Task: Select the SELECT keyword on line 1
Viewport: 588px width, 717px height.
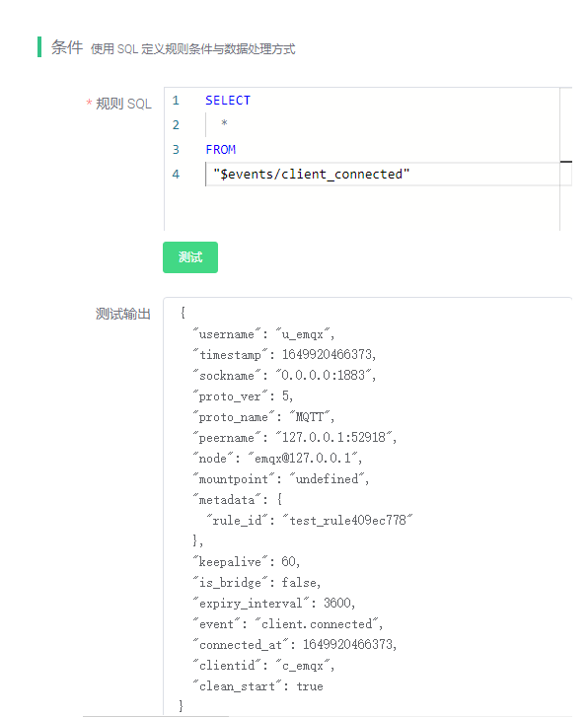Action: (228, 101)
